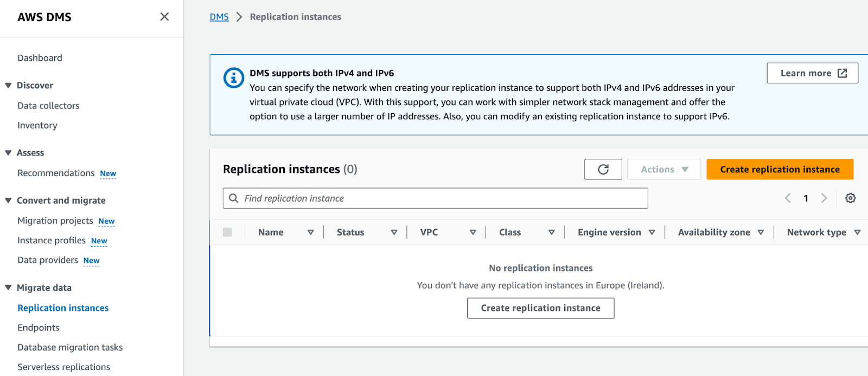Screen dimensions: 868x376
Task: Tick the select-all checkbox in table header
Action: (227, 232)
